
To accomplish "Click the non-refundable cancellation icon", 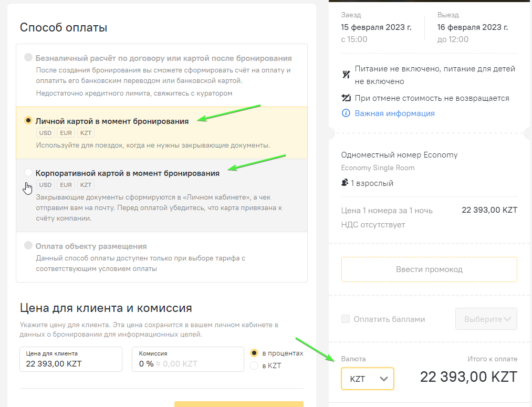I will pyautogui.click(x=346, y=98).
